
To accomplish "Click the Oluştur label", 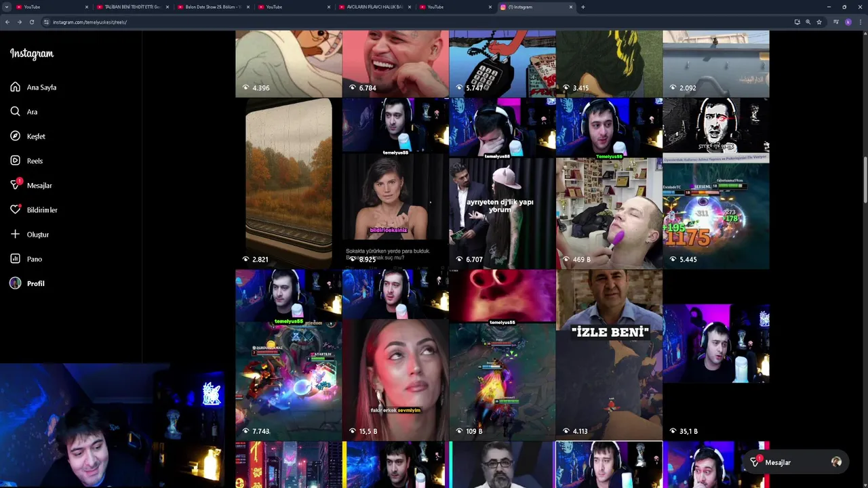I will pos(38,235).
